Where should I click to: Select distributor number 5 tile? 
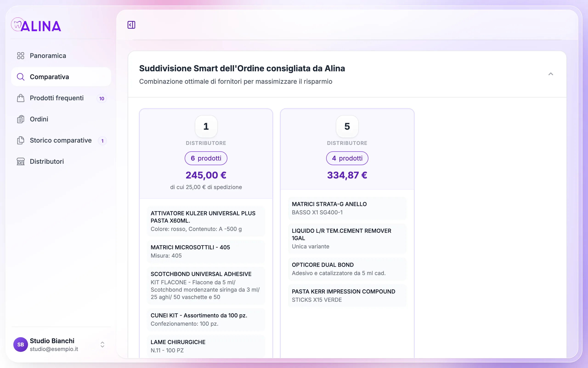coord(347,126)
